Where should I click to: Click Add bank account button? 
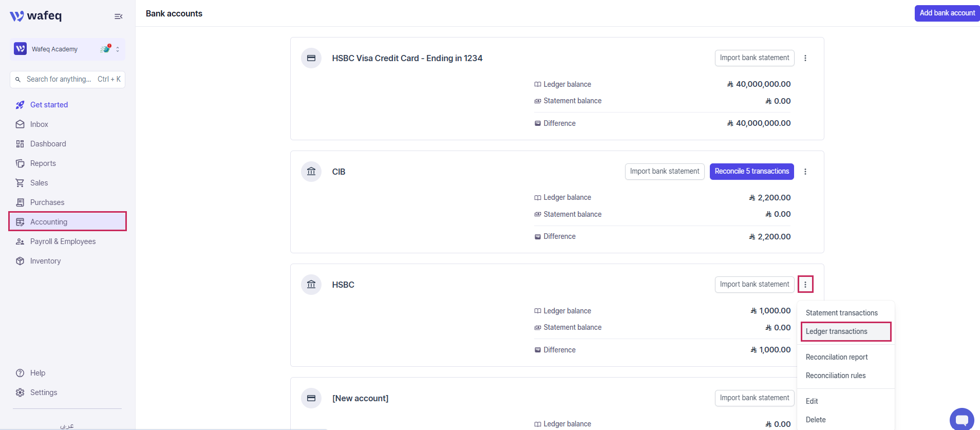[947, 13]
